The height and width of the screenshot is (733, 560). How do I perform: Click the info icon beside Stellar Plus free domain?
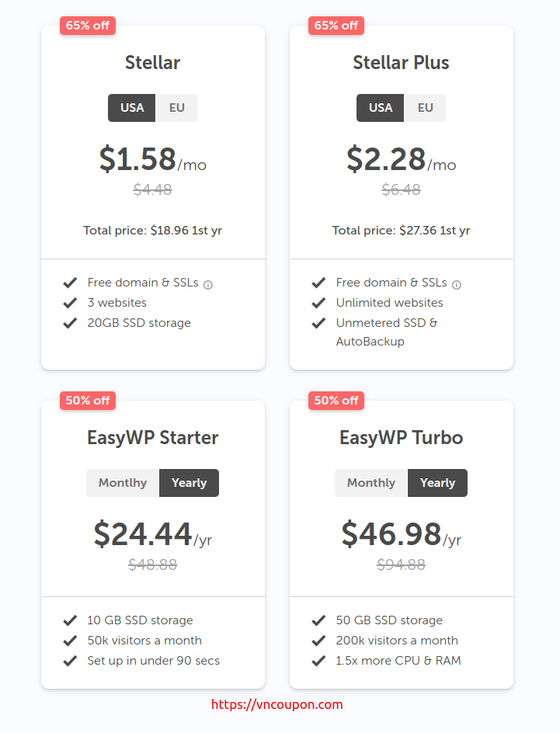point(457,285)
